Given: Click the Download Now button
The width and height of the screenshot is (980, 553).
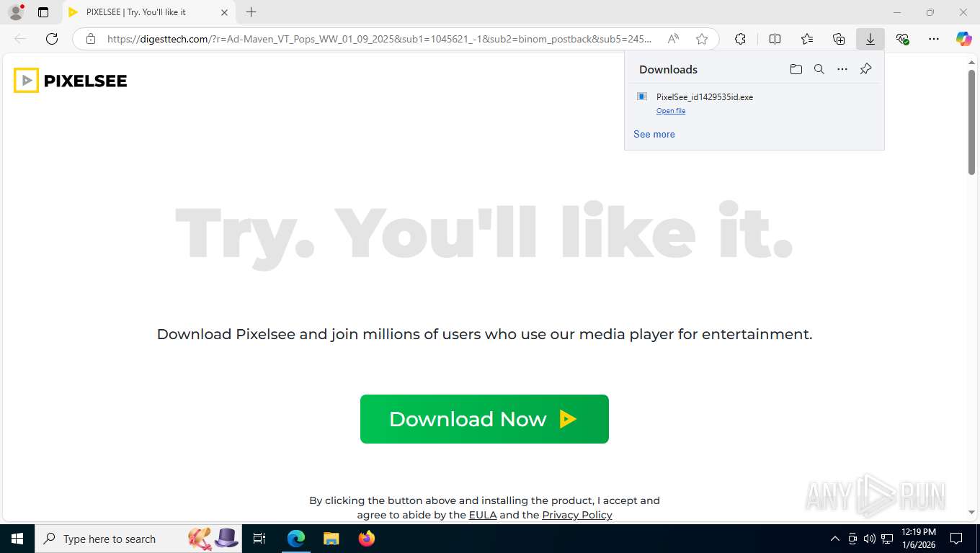Looking at the screenshot, I should 484,419.
